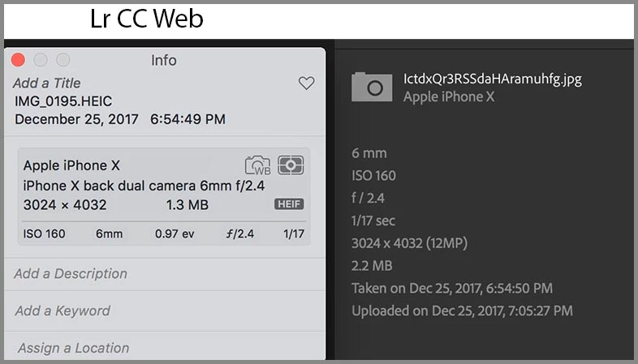
Task: Click the HEIF format badge
Action: [x=289, y=205]
